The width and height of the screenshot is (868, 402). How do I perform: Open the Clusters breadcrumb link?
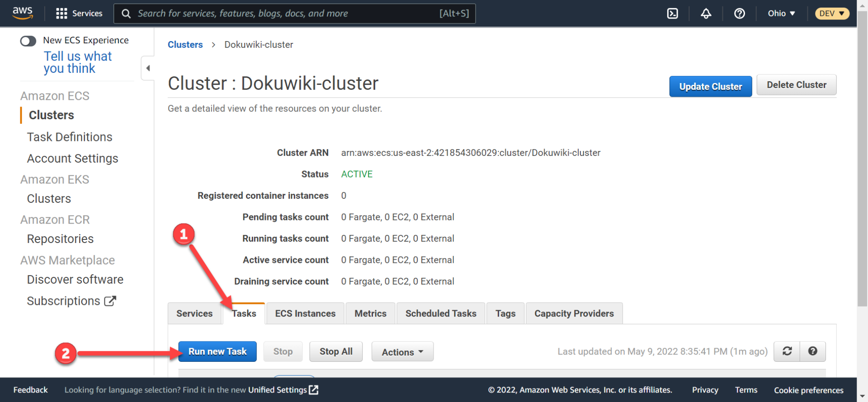[185, 45]
